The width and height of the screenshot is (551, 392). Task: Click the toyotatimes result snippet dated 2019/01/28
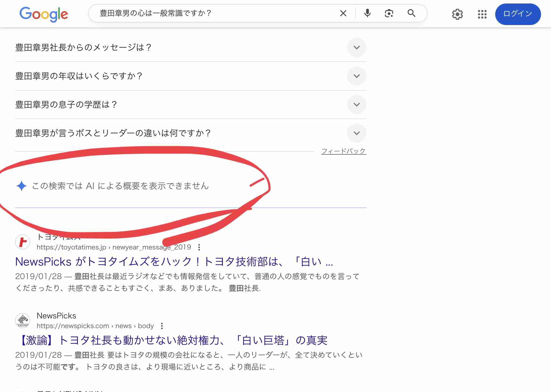click(187, 282)
